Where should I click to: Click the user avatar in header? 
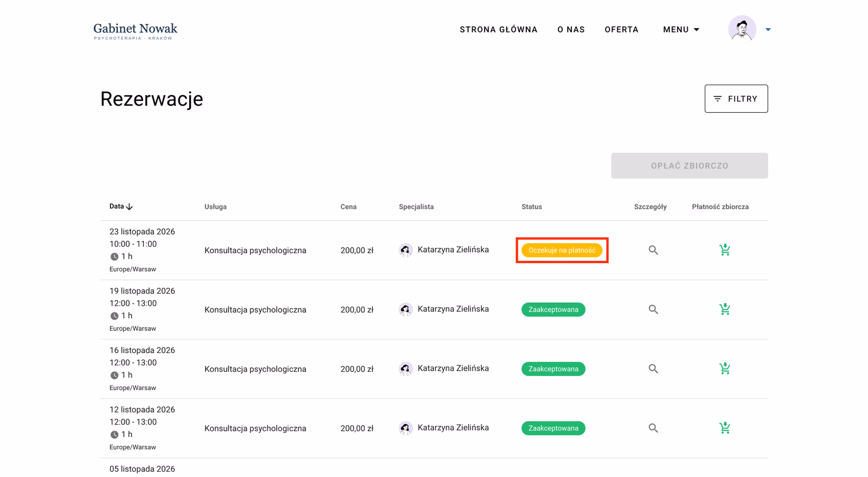click(742, 29)
